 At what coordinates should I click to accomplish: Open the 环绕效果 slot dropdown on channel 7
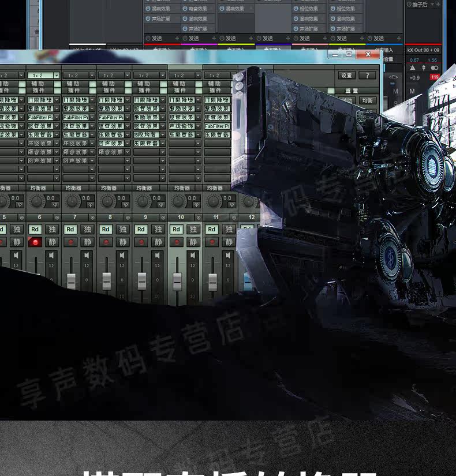tap(92, 143)
